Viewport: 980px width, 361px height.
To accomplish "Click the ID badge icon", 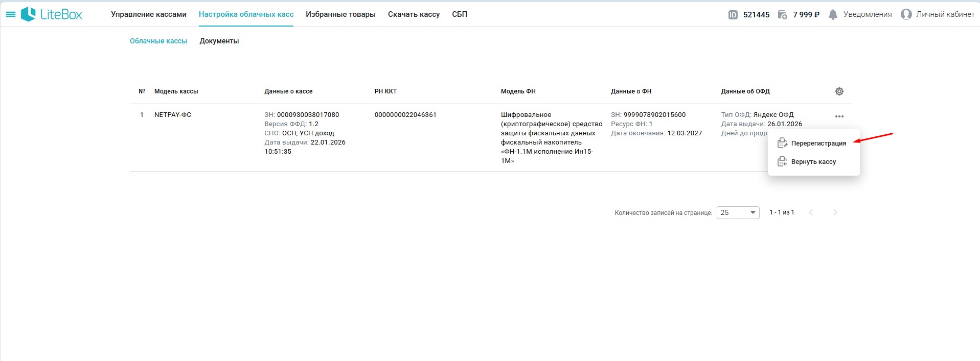I will [x=733, y=15].
